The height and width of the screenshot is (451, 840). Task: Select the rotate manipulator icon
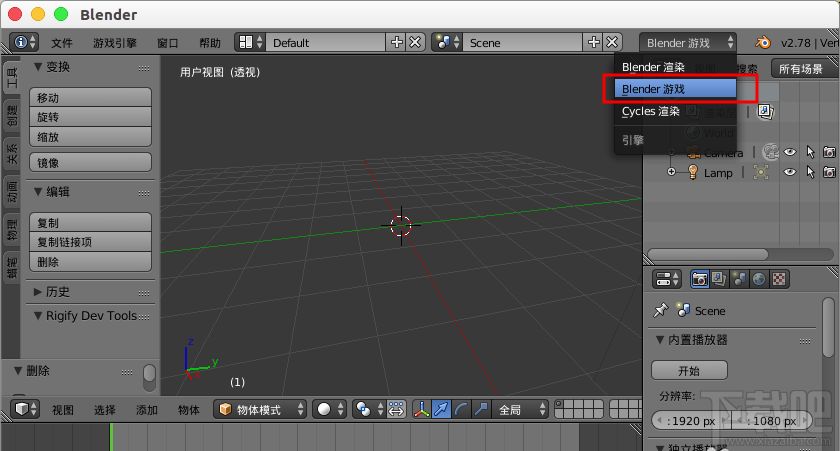[461, 410]
